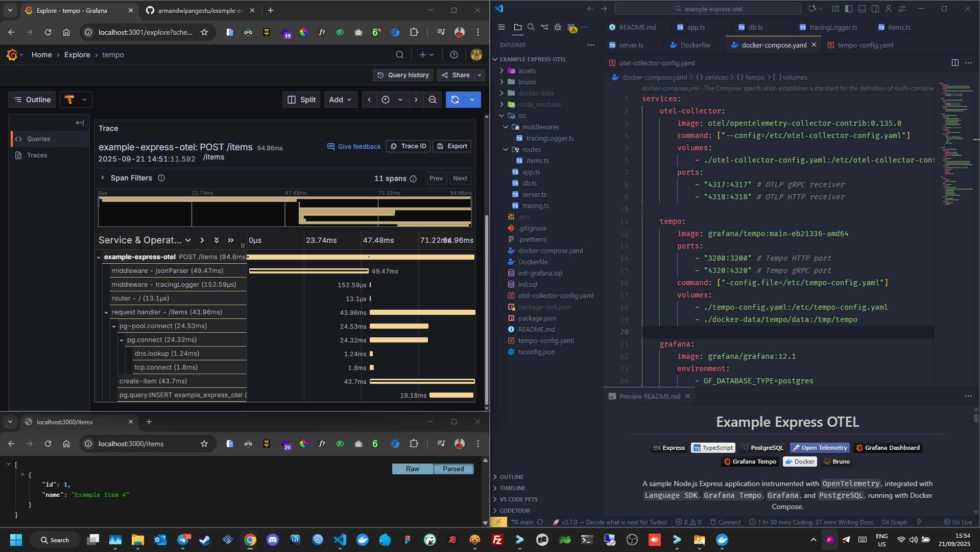Collapse the Queries outline side panel
This screenshot has height=552, width=980.
(80, 123)
